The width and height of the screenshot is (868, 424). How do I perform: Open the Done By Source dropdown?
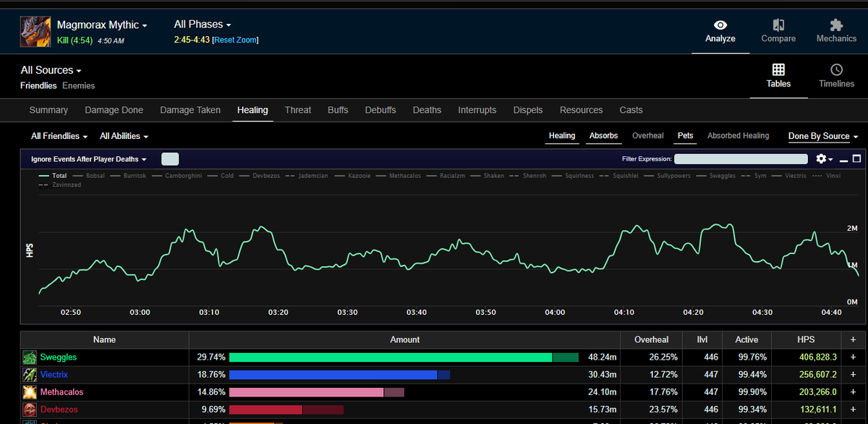pos(823,136)
